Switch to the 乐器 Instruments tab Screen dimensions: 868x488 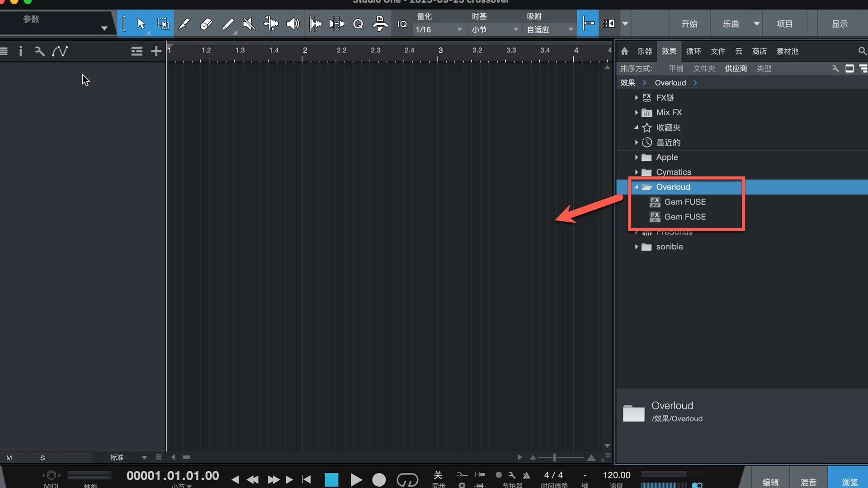tap(645, 51)
